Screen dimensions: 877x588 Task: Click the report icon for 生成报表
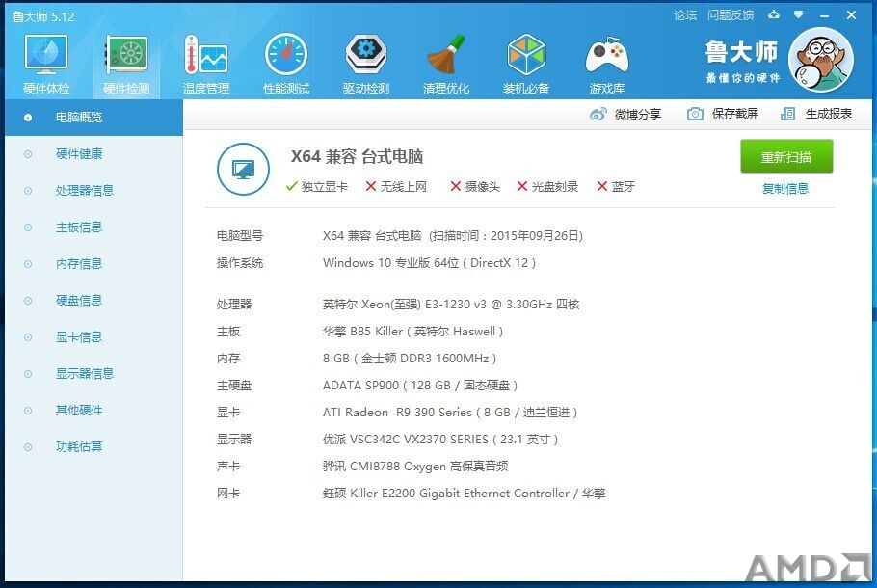click(x=787, y=114)
